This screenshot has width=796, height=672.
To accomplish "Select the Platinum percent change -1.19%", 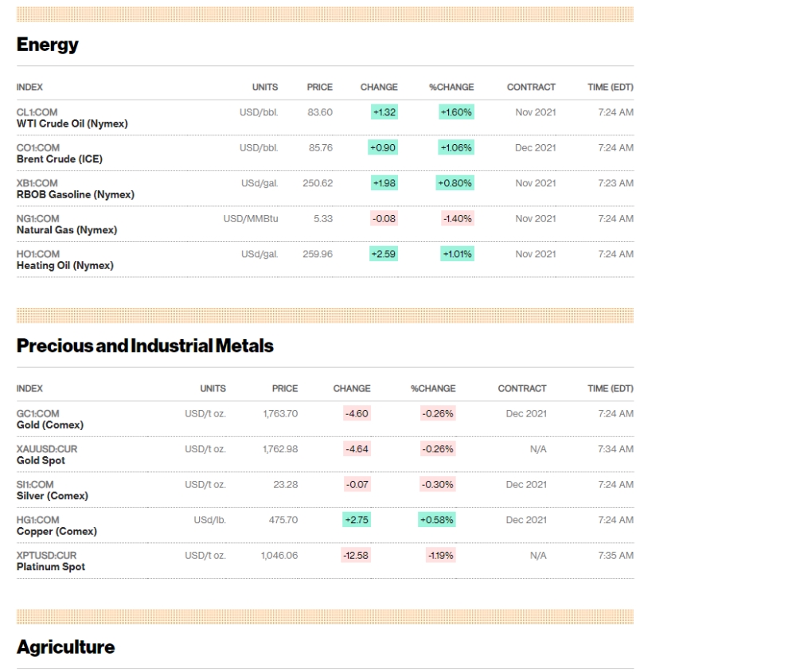I will point(441,555).
